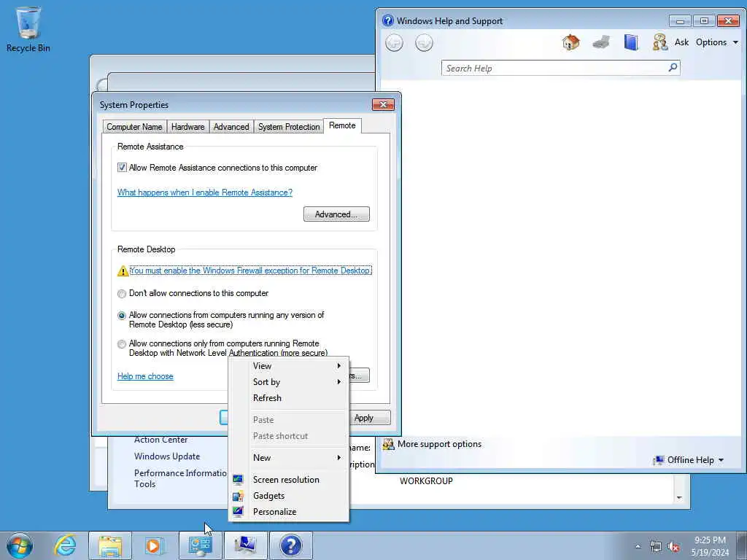Open the Options dropdown arrow in Help

[735, 42]
